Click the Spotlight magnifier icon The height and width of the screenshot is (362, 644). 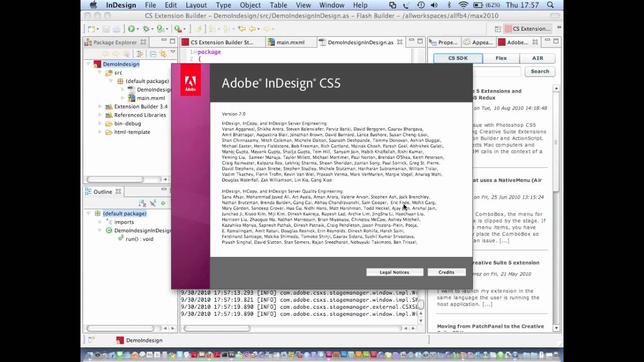[x=550, y=5]
